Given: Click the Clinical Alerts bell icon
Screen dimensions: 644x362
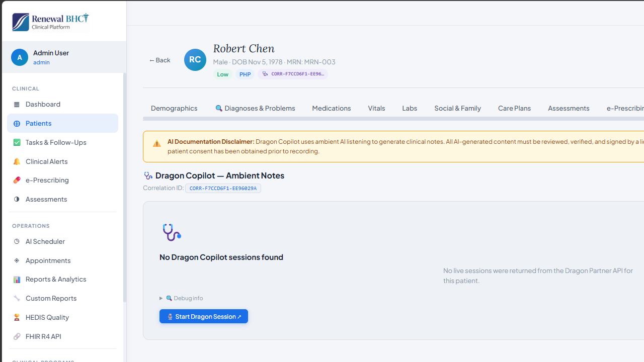Looking at the screenshot, I should [x=17, y=162].
